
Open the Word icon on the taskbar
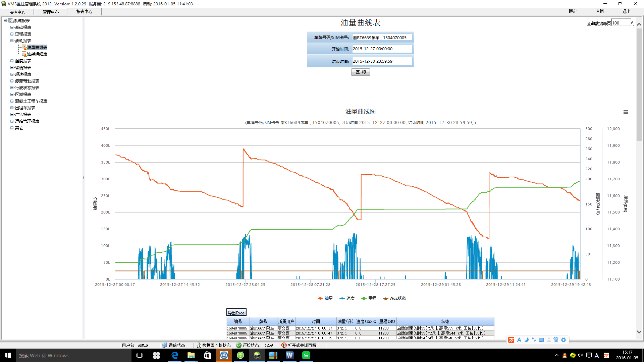pos(290,355)
